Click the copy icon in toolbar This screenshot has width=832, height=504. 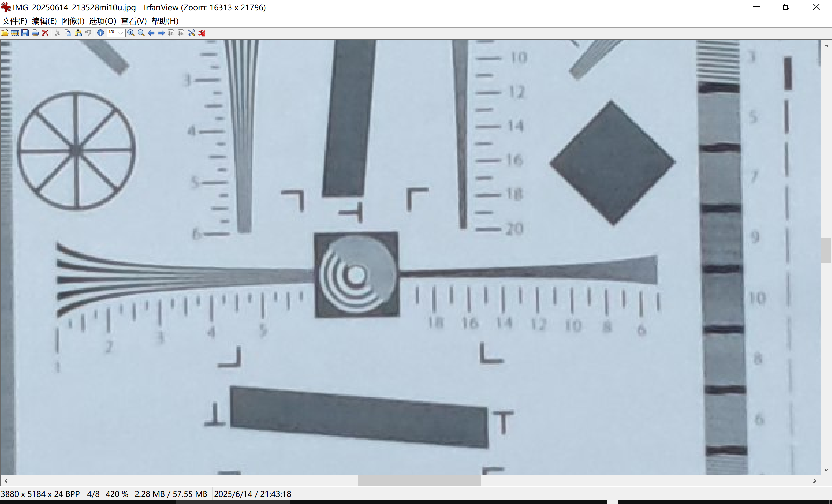coord(68,33)
